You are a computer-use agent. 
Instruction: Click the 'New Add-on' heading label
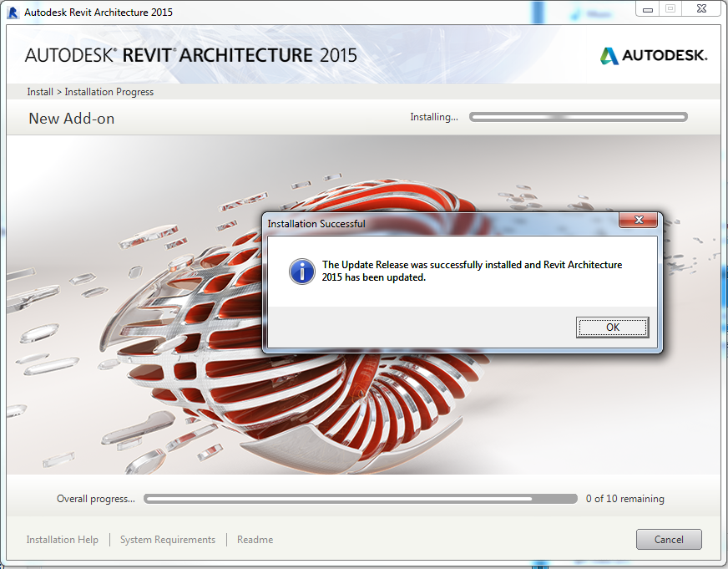[x=72, y=119]
